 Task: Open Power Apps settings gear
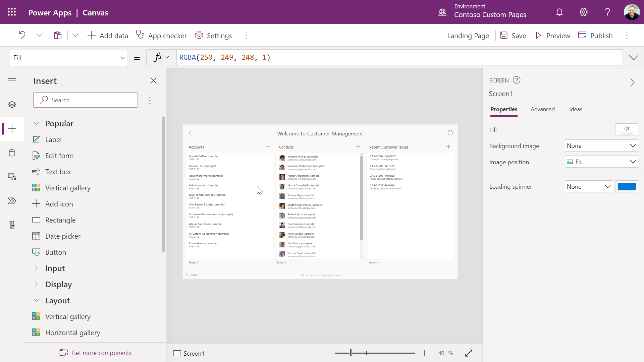(583, 12)
